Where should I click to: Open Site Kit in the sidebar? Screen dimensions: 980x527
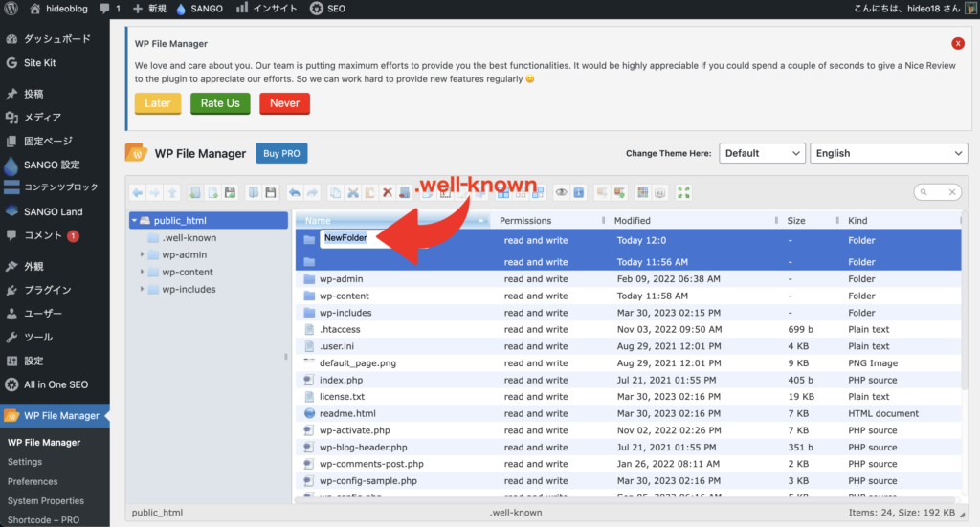point(55,62)
